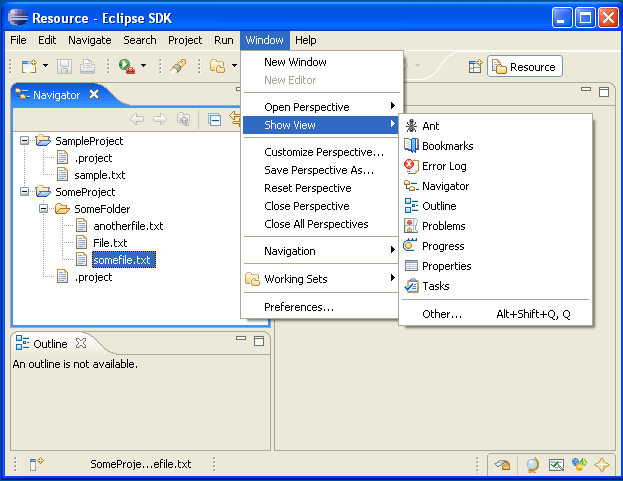Click the globe icon in status bar
623x481 pixels.
click(x=532, y=464)
